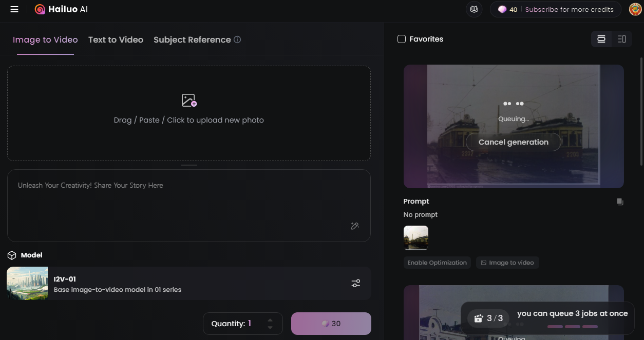Image resolution: width=644 pixels, height=340 pixels.
Task: Click Subscribe for more credits
Action: click(x=569, y=9)
